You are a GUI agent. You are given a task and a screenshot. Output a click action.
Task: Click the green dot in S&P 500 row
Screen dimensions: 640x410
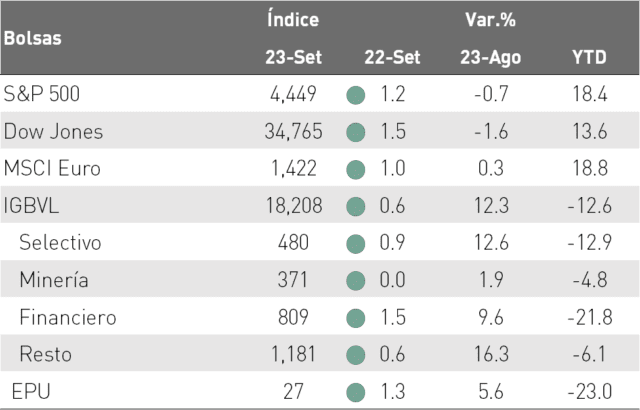point(356,95)
